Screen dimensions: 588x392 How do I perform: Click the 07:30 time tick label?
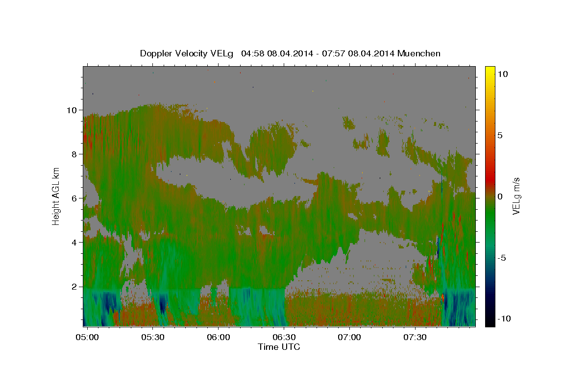[x=415, y=337]
